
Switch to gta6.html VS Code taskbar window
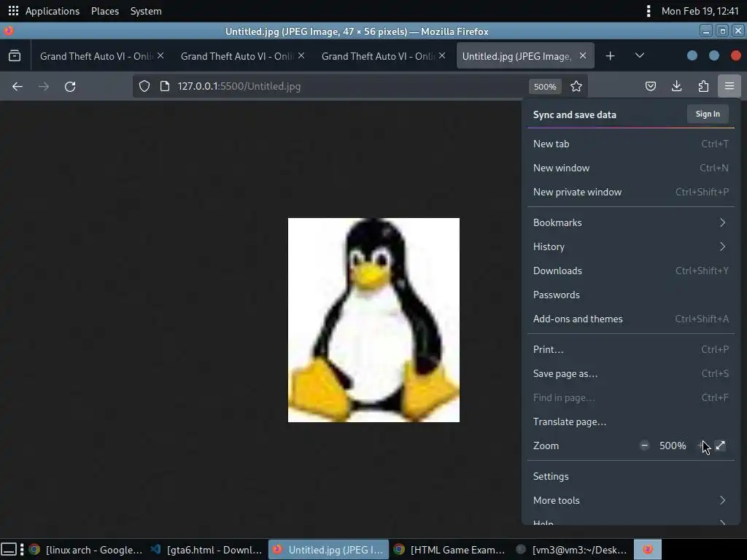206,550
